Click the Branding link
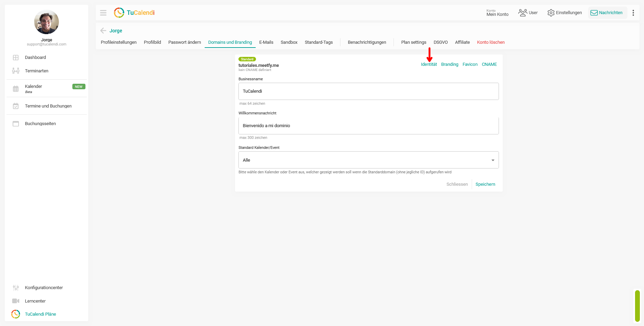This screenshot has height=326, width=644. pyautogui.click(x=450, y=64)
